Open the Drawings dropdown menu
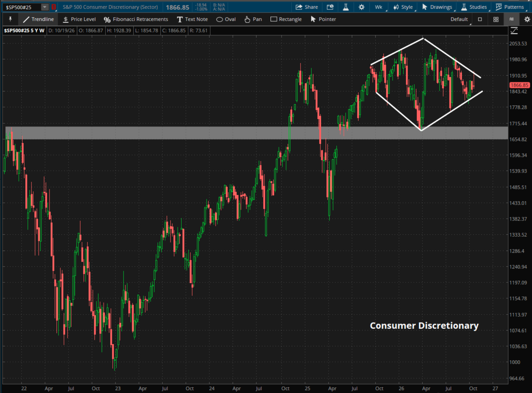 [x=437, y=7]
